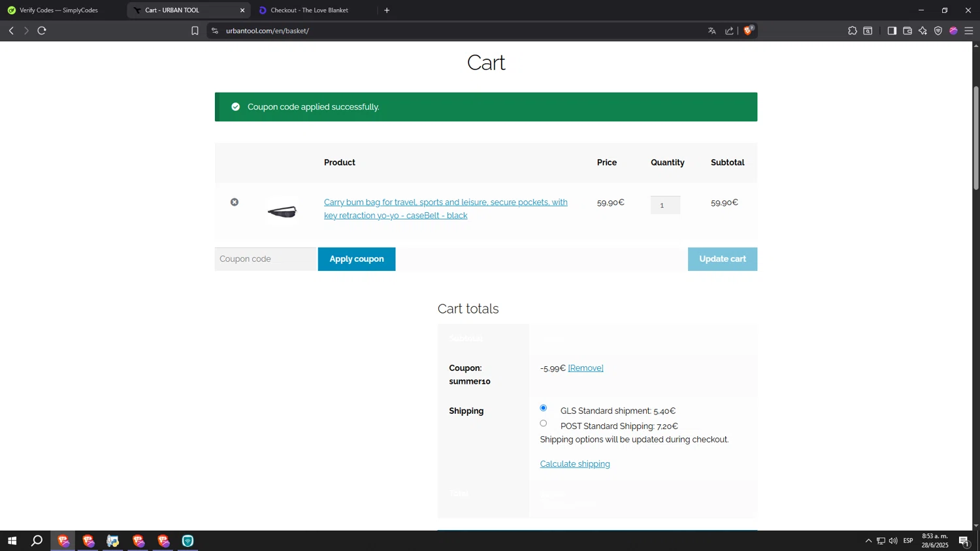Reload the current page
980x551 pixels.
[42, 31]
